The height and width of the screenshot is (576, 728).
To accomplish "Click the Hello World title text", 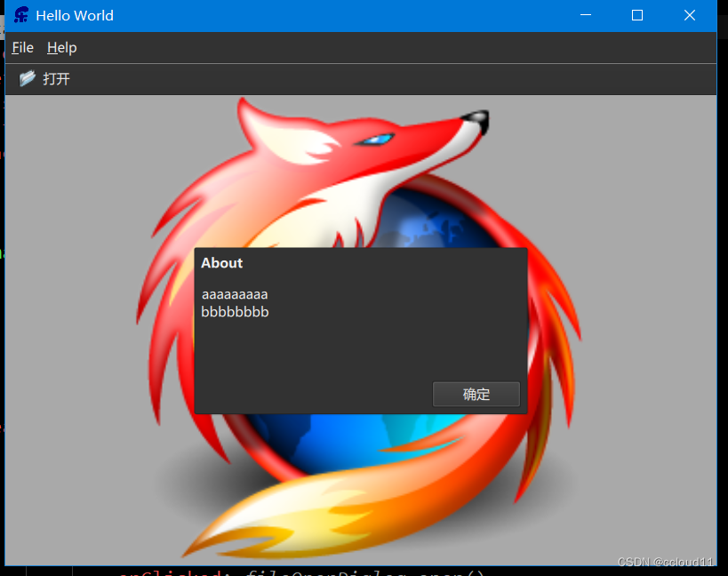I will (75, 15).
